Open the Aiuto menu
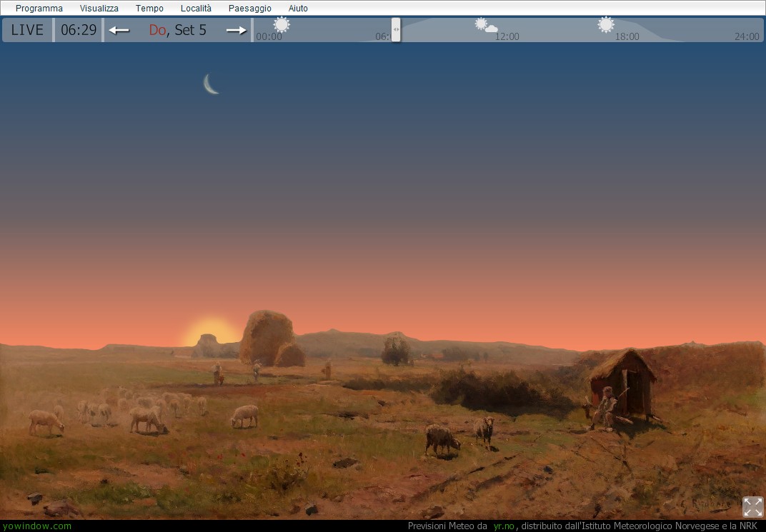This screenshot has width=766, height=532. (298, 9)
